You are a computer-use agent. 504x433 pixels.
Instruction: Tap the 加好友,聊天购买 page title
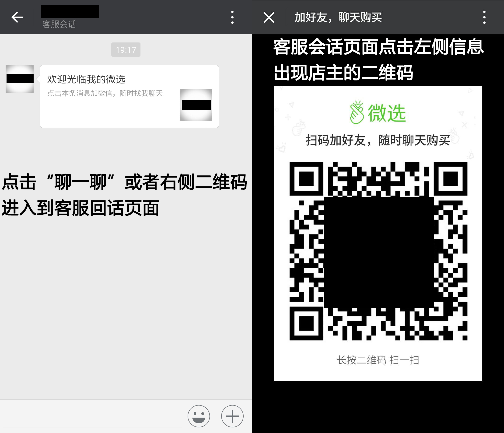(338, 17)
